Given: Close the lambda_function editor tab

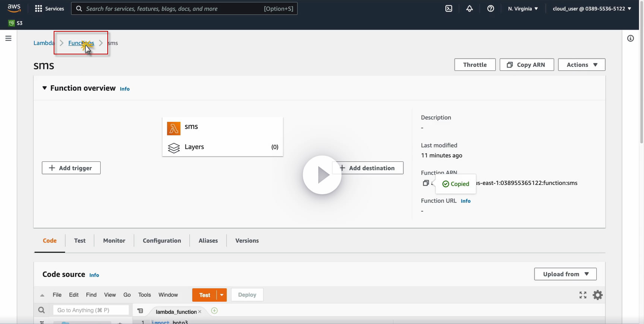Looking at the screenshot, I should [200, 312].
